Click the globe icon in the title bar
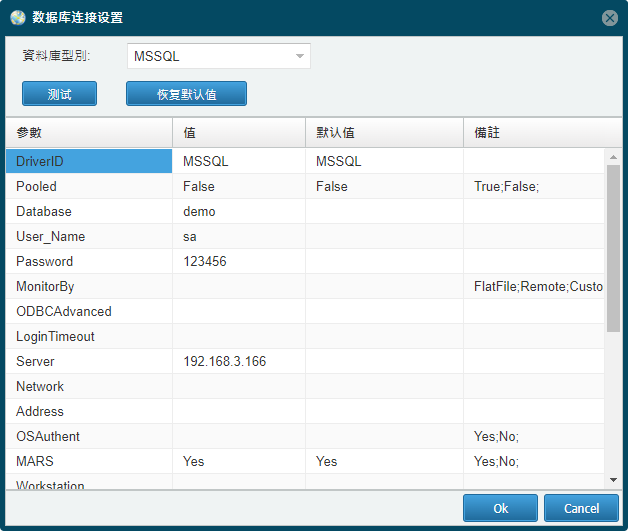Image resolution: width=628 pixels, height=531 pixels. pos(18,18)
